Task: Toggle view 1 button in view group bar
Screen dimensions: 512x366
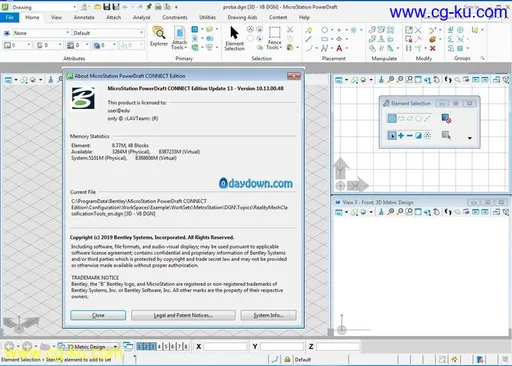Action: coord(139,347)
